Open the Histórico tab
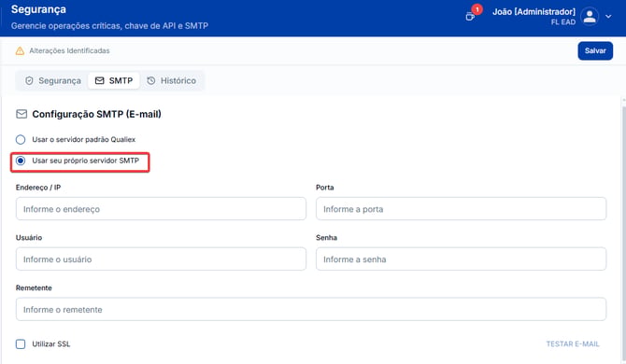Image resolution: width=626 pixels, height=364 pixels. 172,80
